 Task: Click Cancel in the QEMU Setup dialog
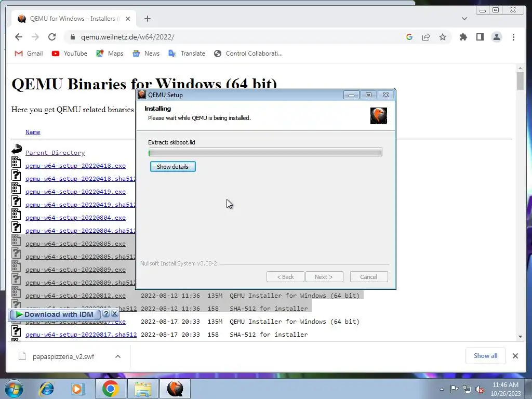point(369,277)
